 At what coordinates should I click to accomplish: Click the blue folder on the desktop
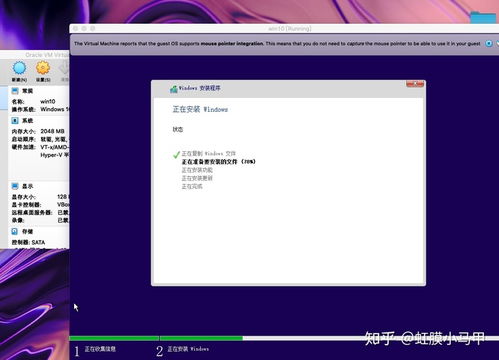click(483, 17)
